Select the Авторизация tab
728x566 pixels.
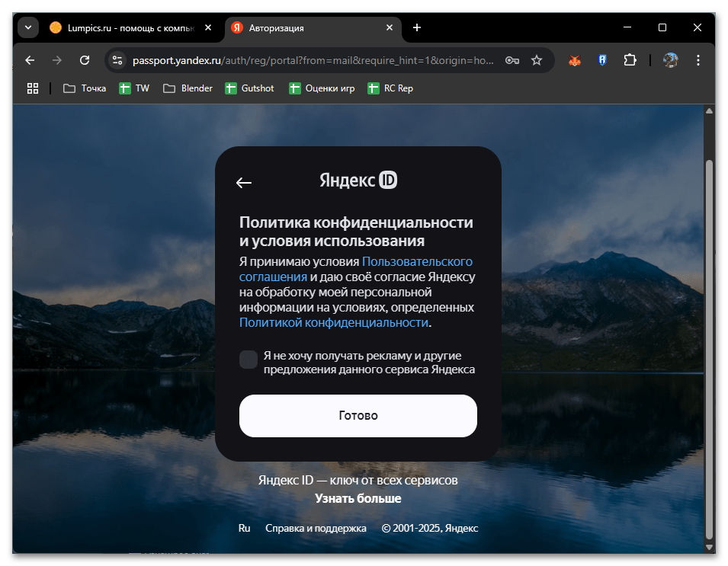point(313,28)
